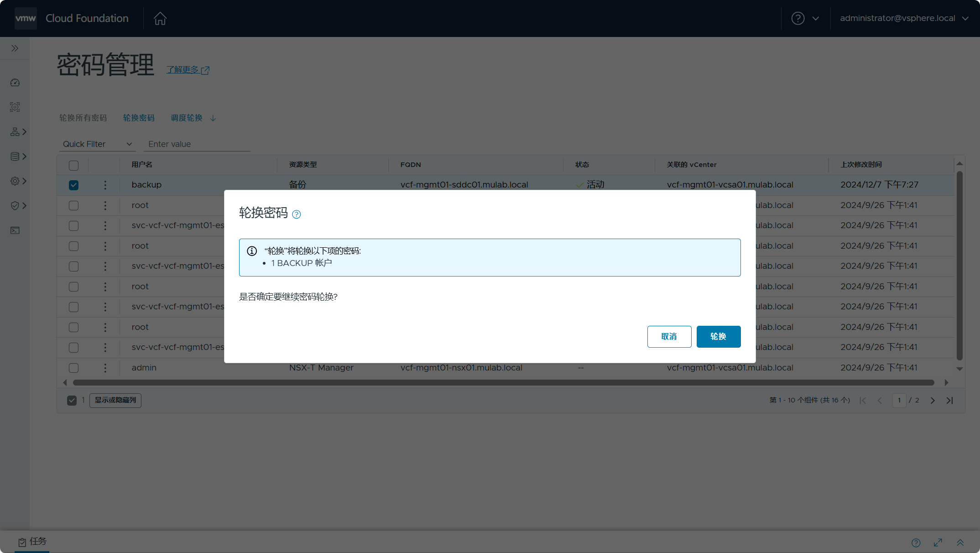Expand the 调度轮换 dropdown arrow
This screenshot has width=980, height=553.
(213, 118)
